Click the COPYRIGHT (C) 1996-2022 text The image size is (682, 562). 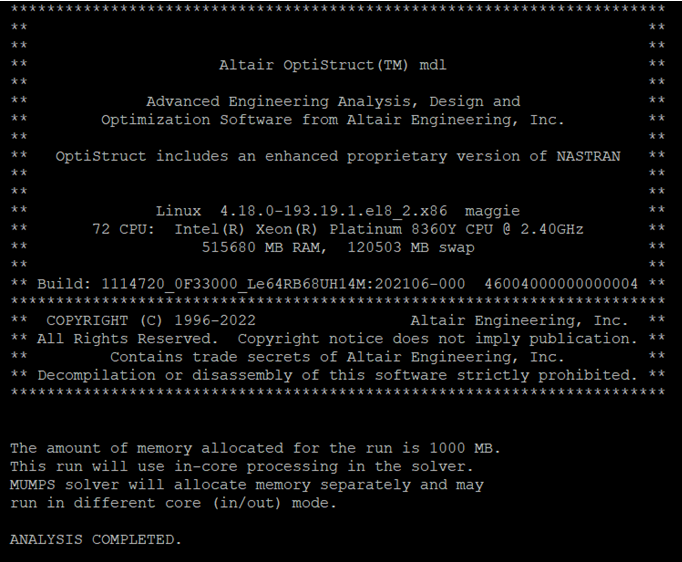[151, 320]
